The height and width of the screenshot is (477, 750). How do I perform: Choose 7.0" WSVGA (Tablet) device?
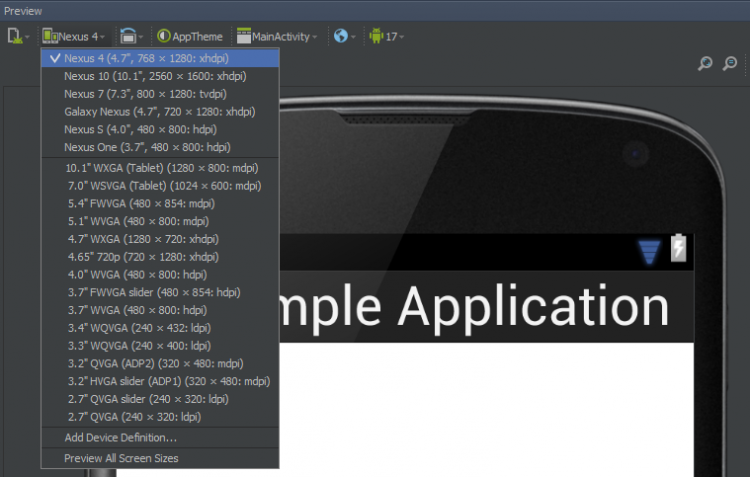coord(160,186)
